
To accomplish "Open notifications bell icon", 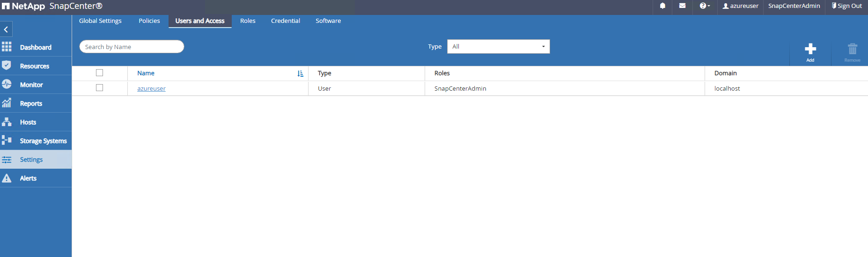I will pos(662,6).
